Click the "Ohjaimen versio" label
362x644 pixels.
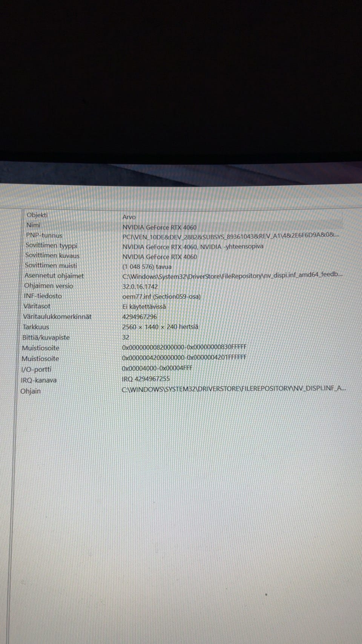click(x=49, y=286)
